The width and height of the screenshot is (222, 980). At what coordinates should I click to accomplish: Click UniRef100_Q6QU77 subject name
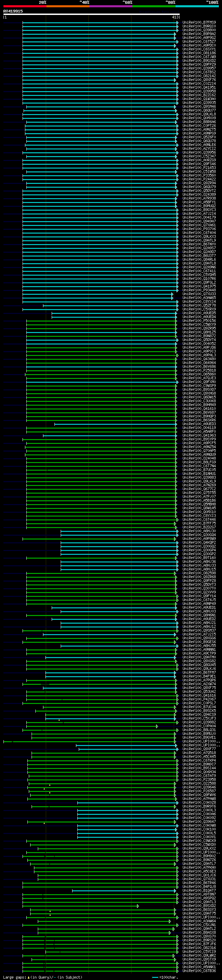[x=199, y=110]
